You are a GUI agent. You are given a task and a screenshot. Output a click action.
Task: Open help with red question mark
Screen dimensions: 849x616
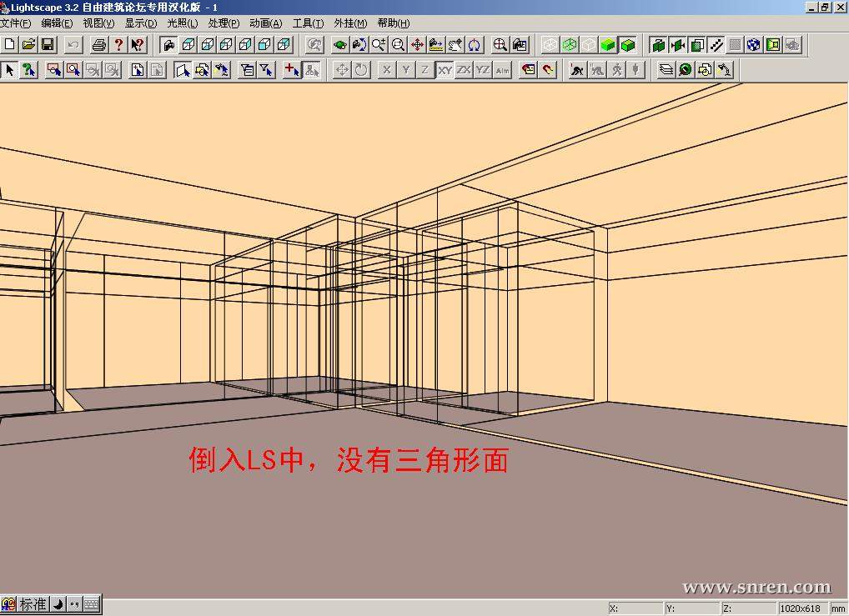[x=118, y=44]
